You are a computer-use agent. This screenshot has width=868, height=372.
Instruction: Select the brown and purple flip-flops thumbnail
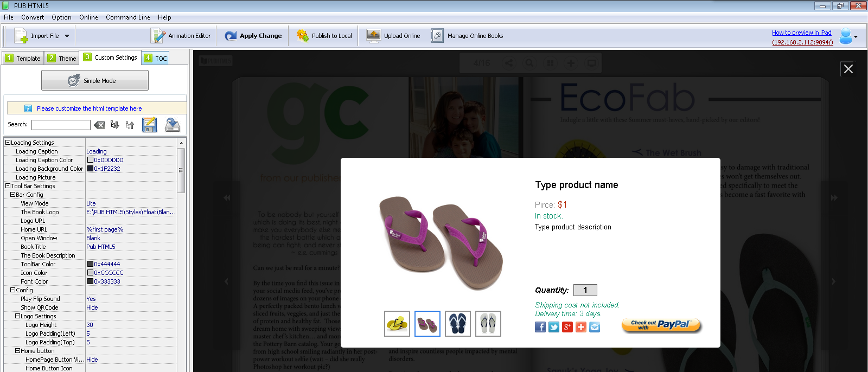427,324
